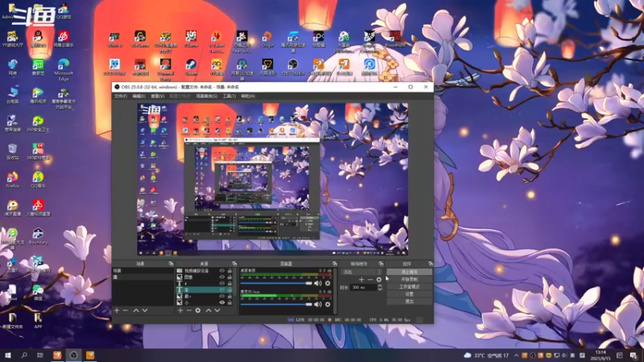Open the Windows Start menu
Screen dimensions: 644x362
[x=7, y=355]
